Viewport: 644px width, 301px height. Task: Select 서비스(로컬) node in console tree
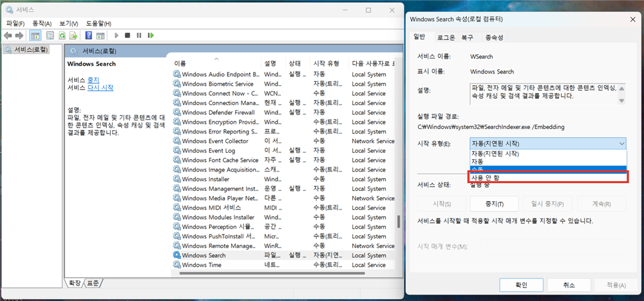coord(26,50)
